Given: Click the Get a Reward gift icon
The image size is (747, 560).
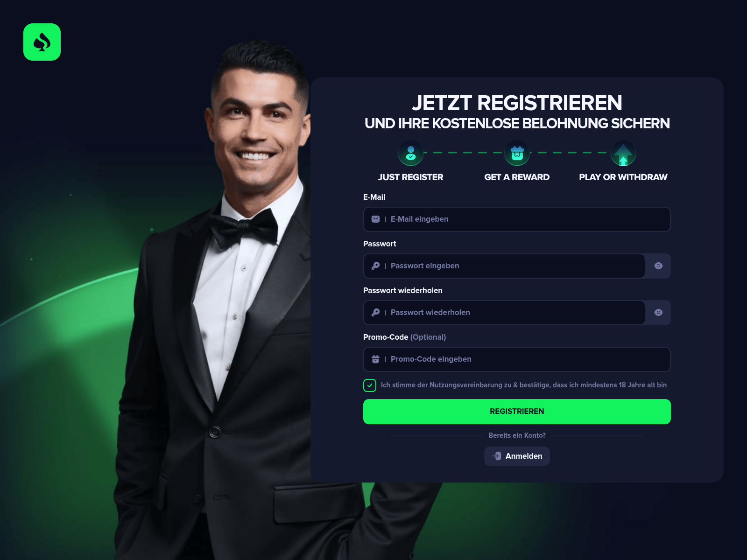Looking at the screenshot, I should (517, 153).
